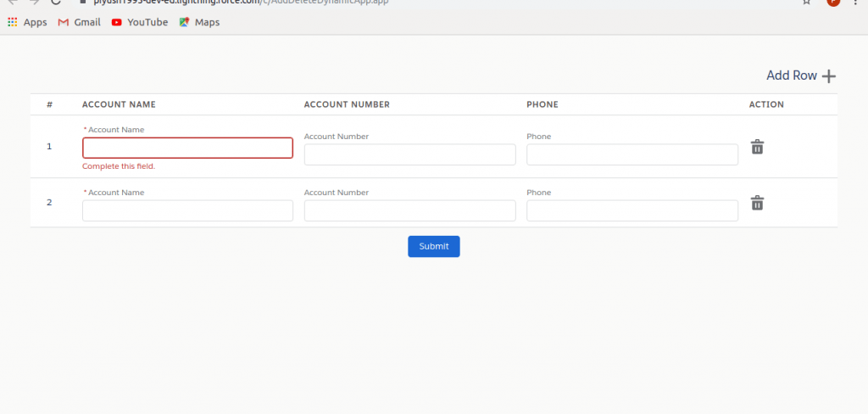Go back with the browser back arrow
868x414 pixels.
coord(12,3)
